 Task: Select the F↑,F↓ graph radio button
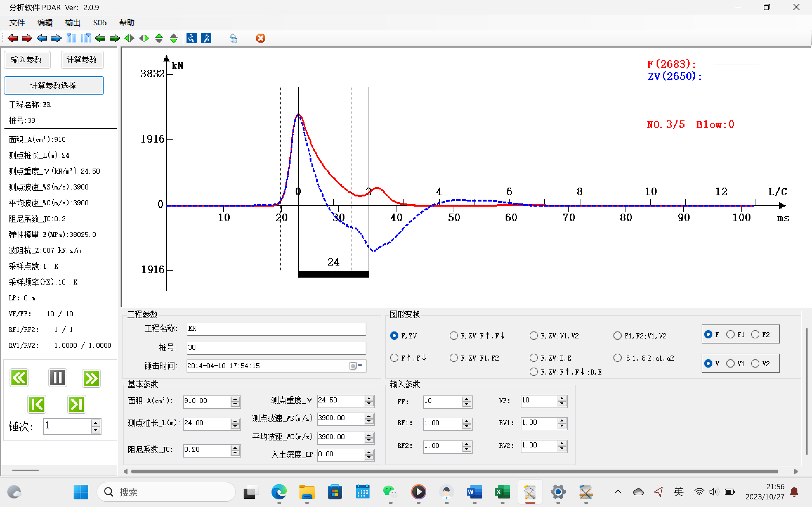pyautogui.click(x=394, y=358)
